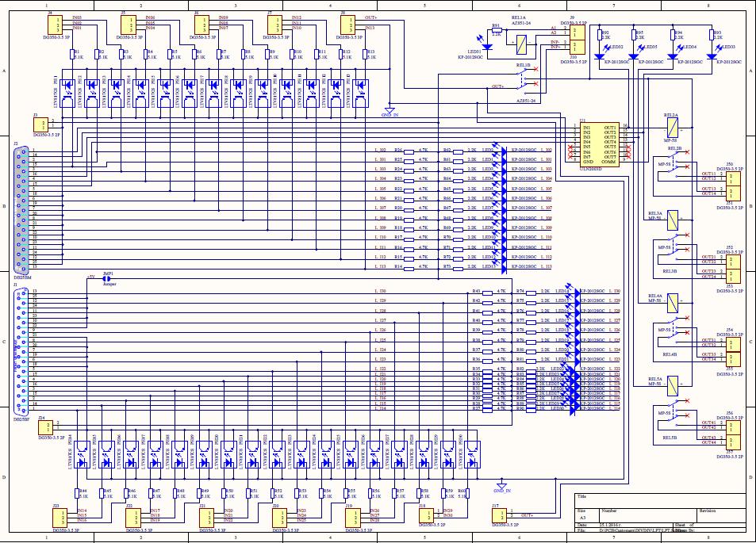Viewport: 756px width, 543px height.
Task: Click the Title field in the title block
Action: pyautogui.click(x=660, y=500)
